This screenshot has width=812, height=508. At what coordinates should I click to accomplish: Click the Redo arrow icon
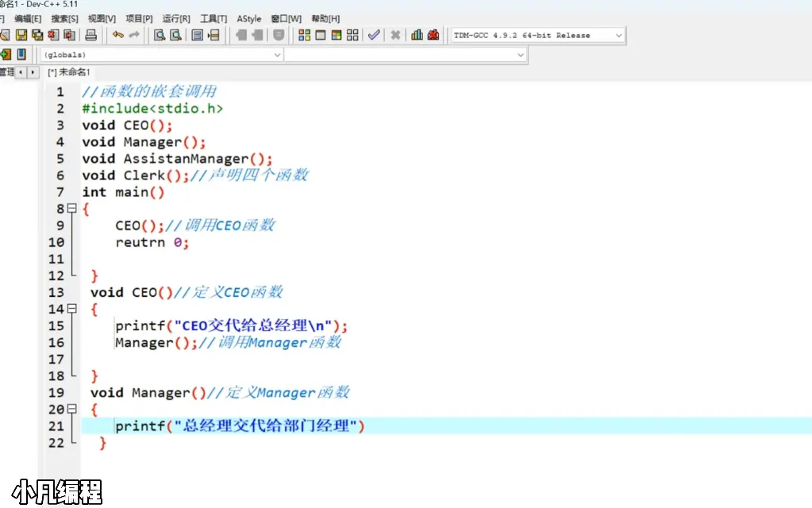[134, 35]
